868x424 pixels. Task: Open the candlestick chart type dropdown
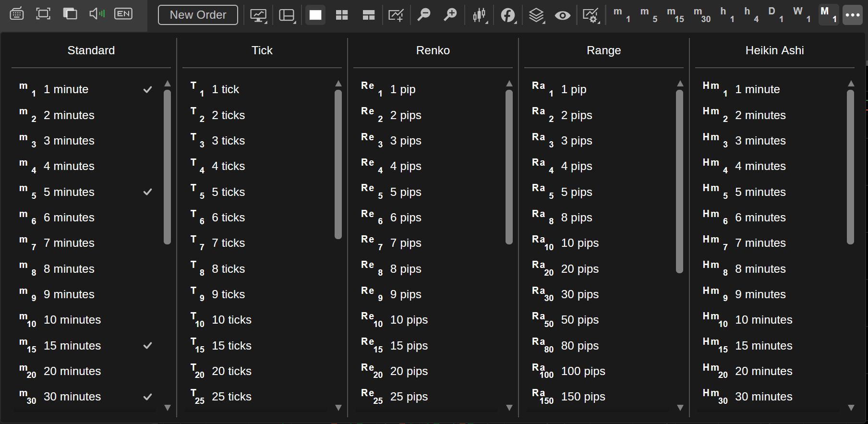480,15
